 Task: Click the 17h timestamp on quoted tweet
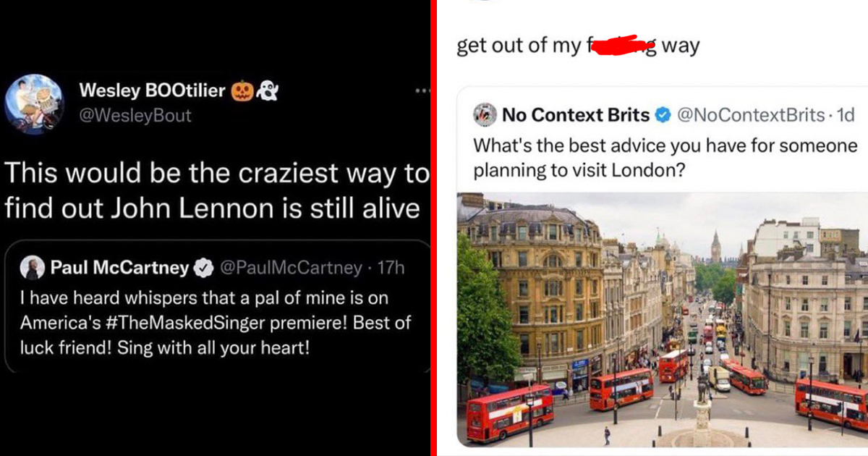(391, 268)
